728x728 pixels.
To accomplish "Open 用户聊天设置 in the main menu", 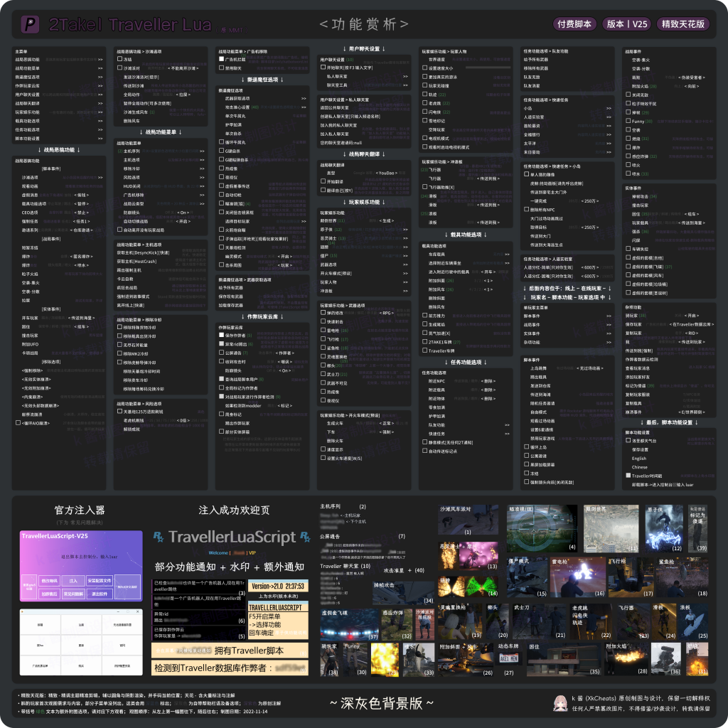I will tap(59, 95).
